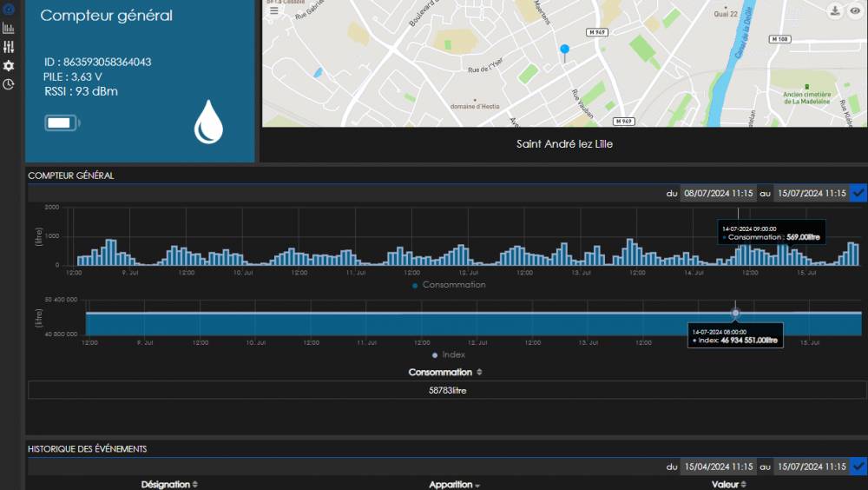Click the Quai 22 map label

point(725,15)
